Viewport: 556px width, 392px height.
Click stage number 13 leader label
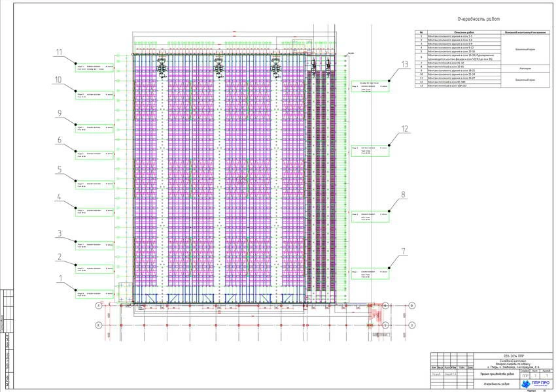[404, 64]
